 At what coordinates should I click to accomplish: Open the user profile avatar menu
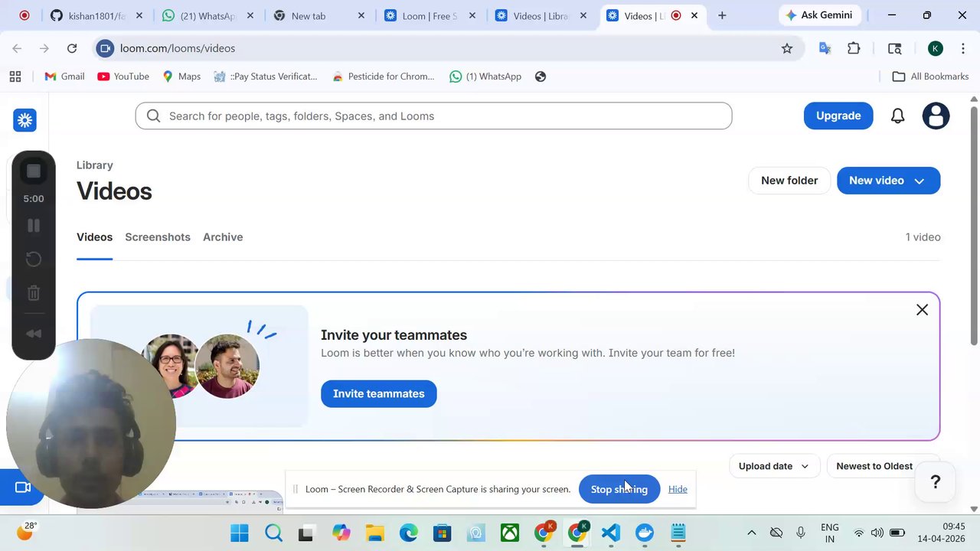click(936, 116)
